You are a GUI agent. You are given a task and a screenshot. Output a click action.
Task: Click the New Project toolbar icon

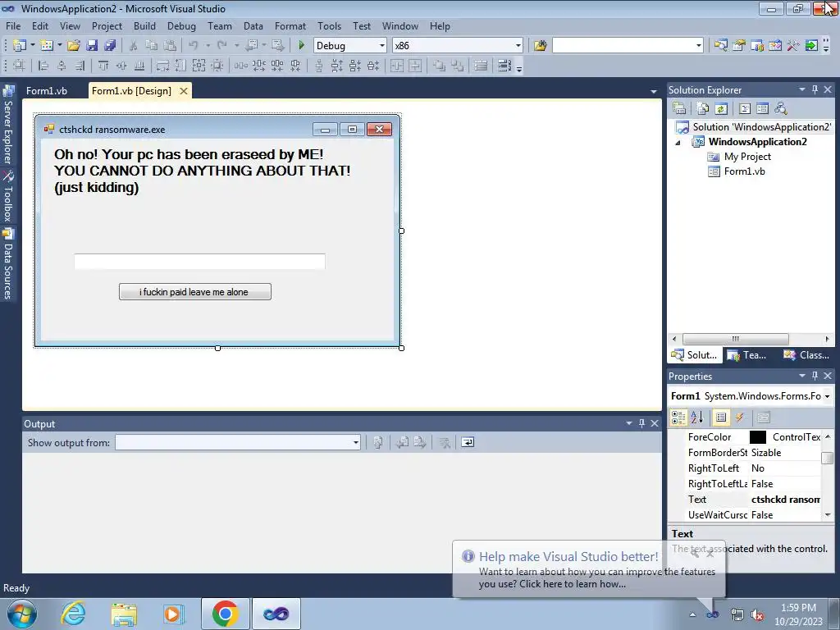pos(20,46)
